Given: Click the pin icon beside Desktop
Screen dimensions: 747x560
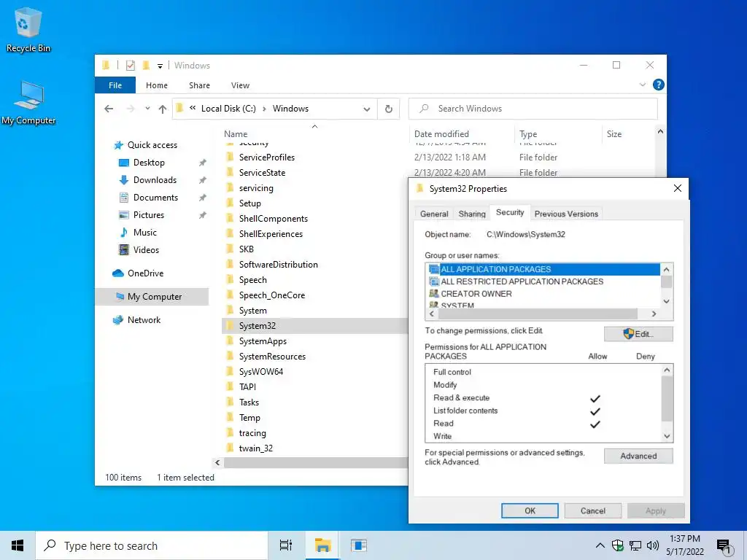Looking at the screenshot, I should [x=203, y=163].
